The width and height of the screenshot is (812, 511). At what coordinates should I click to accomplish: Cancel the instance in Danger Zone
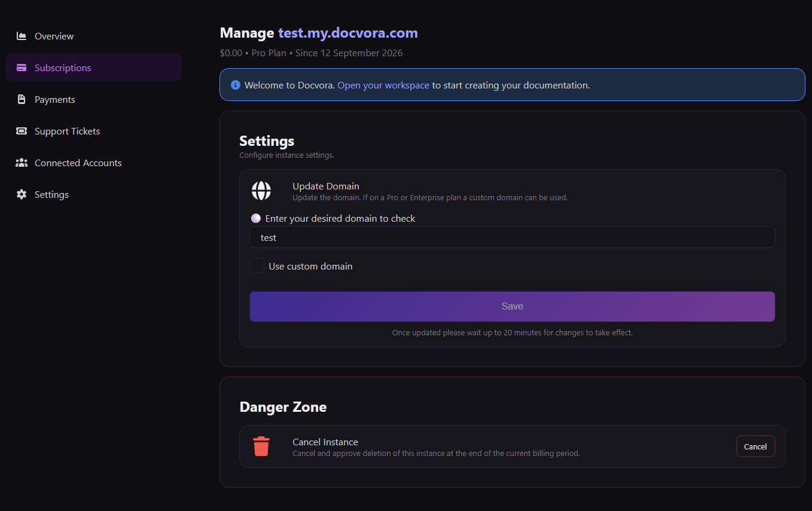756,446
